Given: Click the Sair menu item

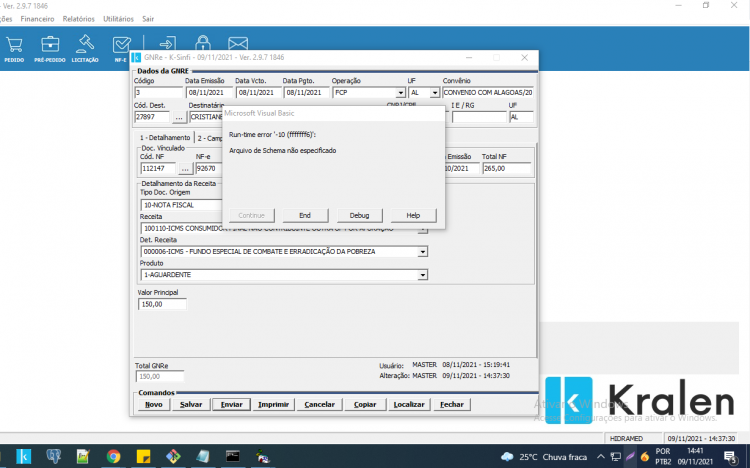Looking at the screenshot, I should tap(148, 19).
